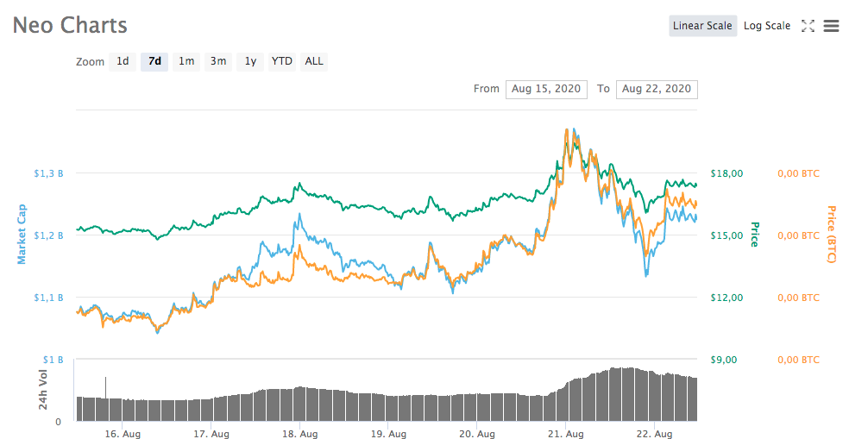Image resolution: width=868 pixels, height=439 pixels.
Task: Edit the From date field
Action: coord(546,89)
